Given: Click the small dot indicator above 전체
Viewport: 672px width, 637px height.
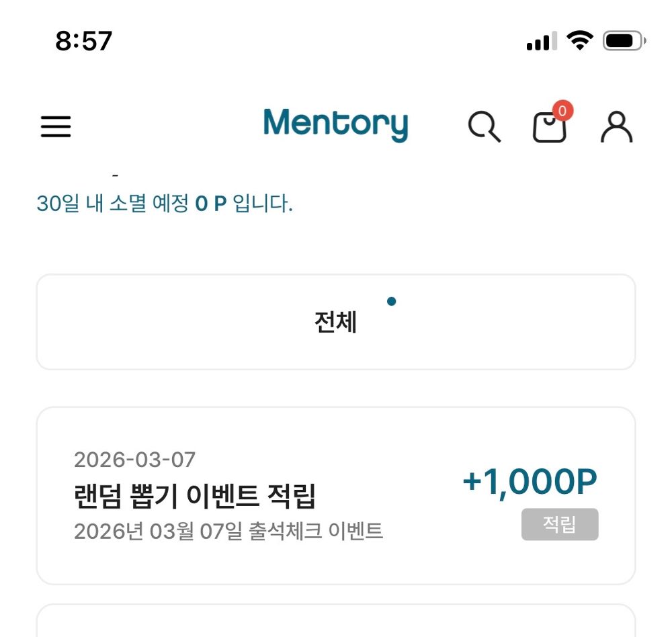Looking at the screenshot, I should (x=392, y=302).
